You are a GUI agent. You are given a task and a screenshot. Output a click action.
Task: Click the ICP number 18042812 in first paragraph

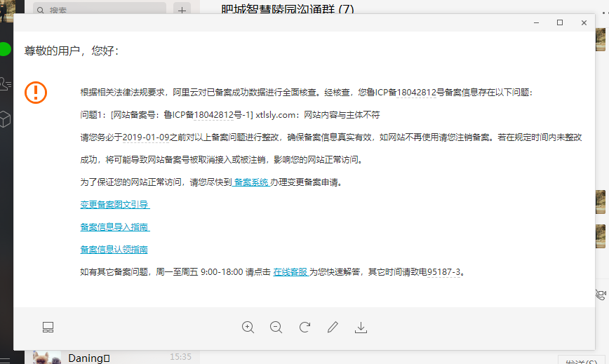(416, 93)
